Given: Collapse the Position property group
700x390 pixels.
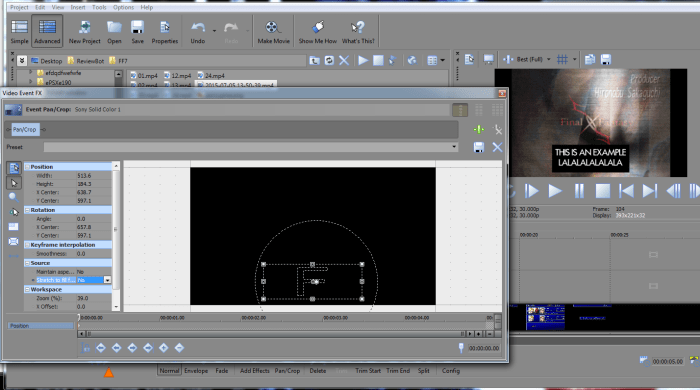Looking at the screenshot, I should tap(27, 166).
